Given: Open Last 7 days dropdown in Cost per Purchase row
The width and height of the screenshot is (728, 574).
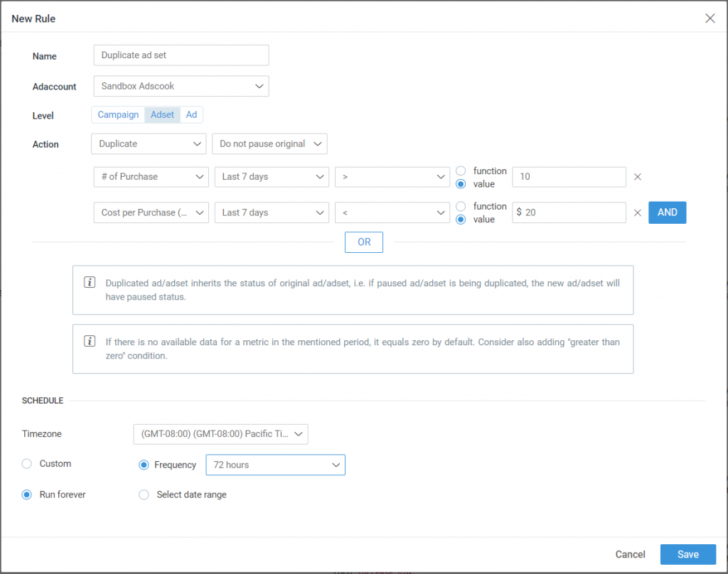Looking at the screenshot, I should click(x=272, y=212).
